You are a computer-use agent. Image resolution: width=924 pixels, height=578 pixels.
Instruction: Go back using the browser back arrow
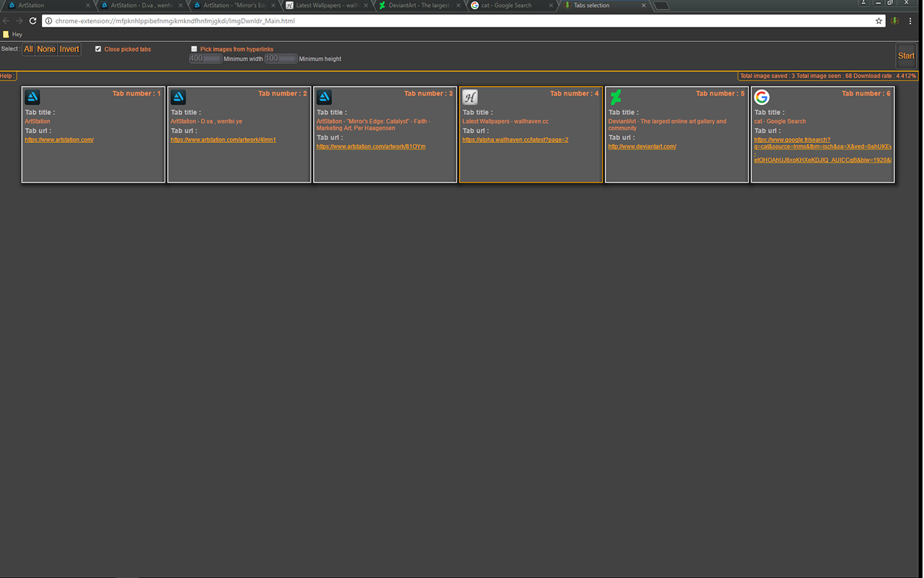point(6,21)
